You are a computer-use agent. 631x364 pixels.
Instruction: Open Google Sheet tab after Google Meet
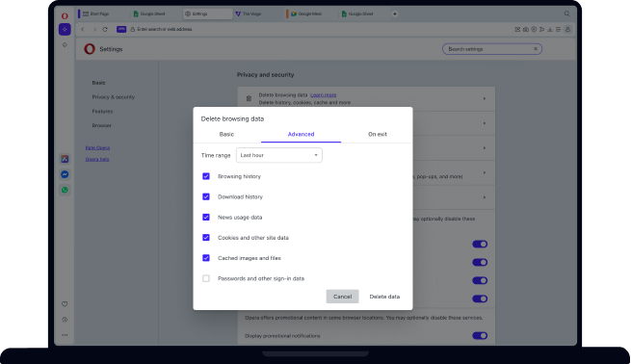tap(363, 13)
